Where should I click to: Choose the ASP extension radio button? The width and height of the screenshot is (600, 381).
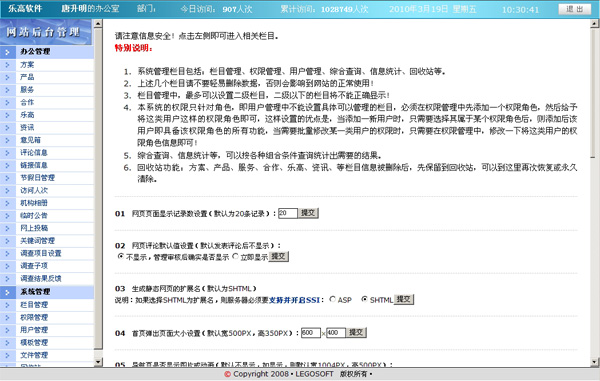pyautogui.click(x=333, y=299)
